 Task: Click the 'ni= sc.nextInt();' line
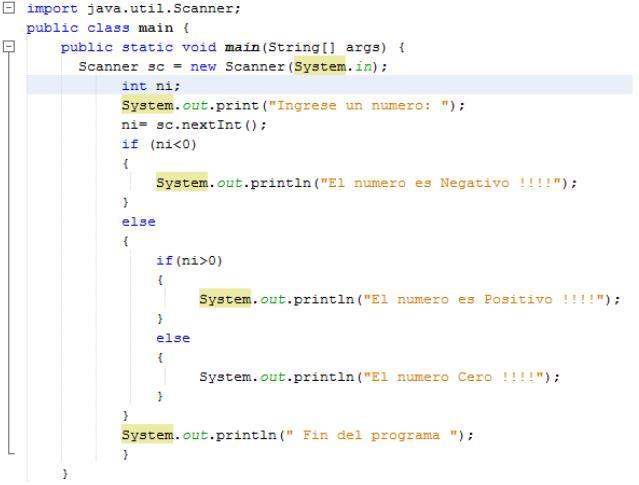194,125
